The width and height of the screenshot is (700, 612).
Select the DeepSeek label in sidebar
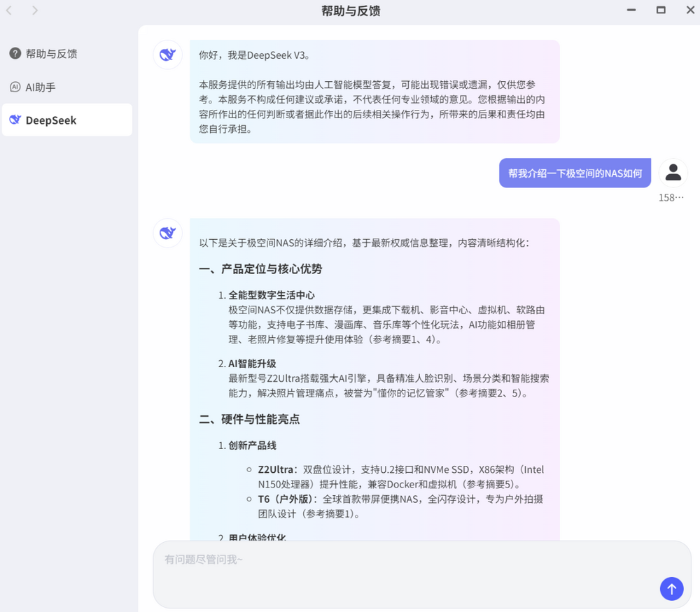point(51,120)
